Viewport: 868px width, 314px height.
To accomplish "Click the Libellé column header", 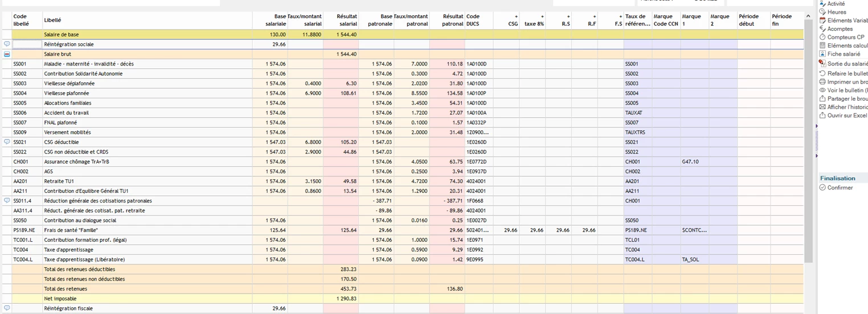I will coord(52,20).
